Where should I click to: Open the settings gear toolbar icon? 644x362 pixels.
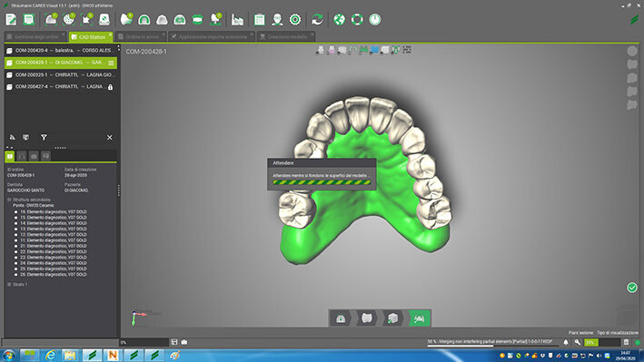pyautogui.click(x=295, y=19)
